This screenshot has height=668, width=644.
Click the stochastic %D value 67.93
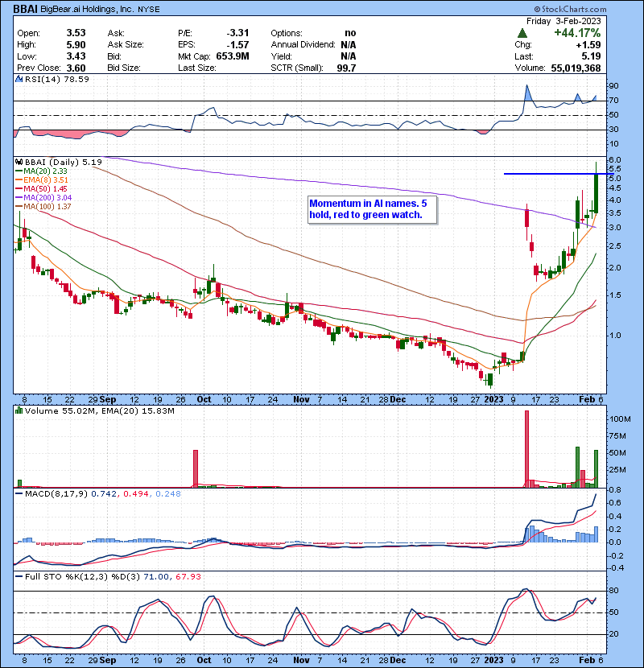(188, 576)
